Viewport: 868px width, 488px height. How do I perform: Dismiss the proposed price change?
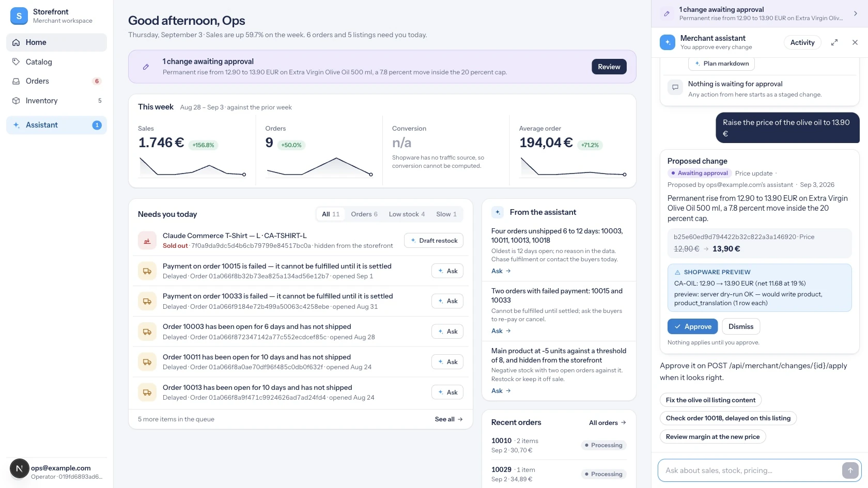[x=741, y=326]
